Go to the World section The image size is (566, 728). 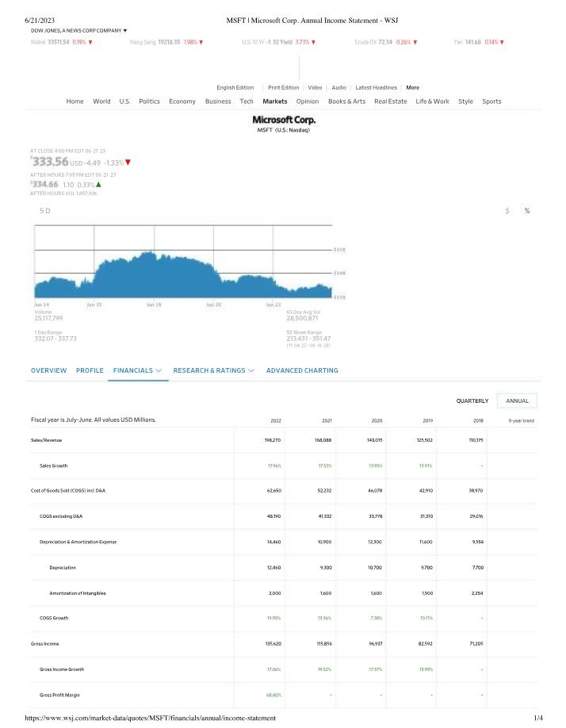pyautogui.click(x=101, y=102)
